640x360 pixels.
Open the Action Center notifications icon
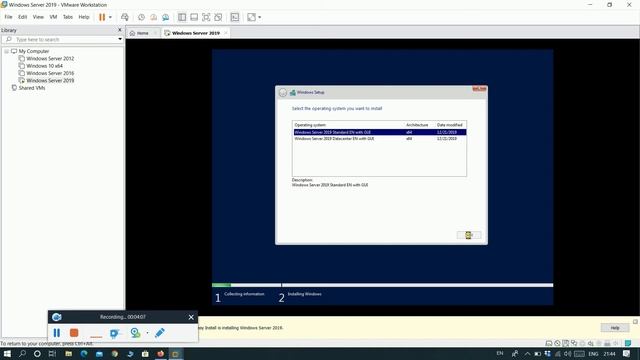(627, 354)
